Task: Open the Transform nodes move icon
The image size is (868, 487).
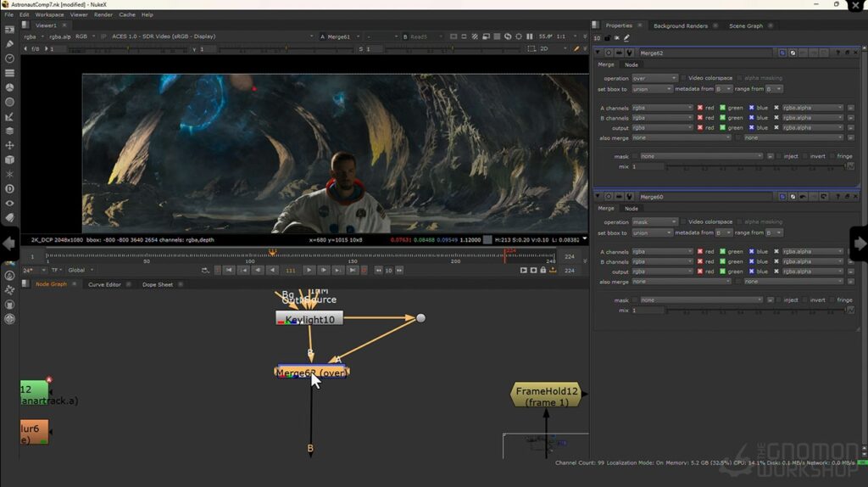Action: click(x=9, y=145)
